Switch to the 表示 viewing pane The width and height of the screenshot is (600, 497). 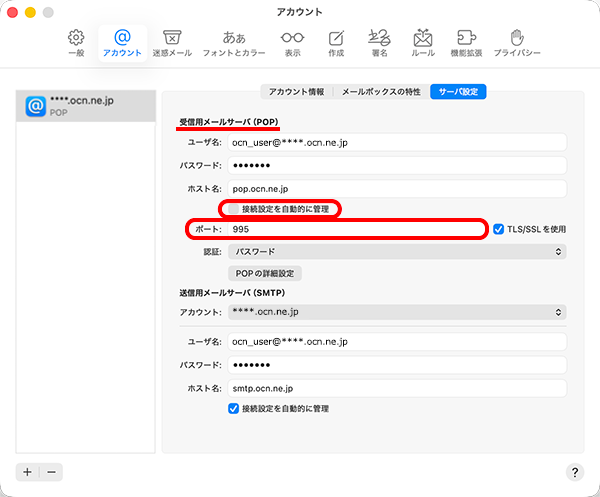(x=292, y=42)
